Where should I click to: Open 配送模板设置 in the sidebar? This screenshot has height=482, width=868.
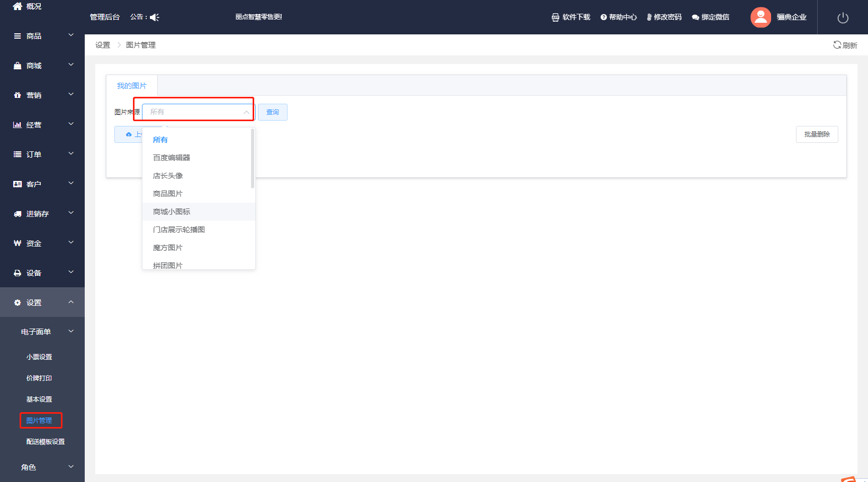pyautogui.click(x=46, y=442)
